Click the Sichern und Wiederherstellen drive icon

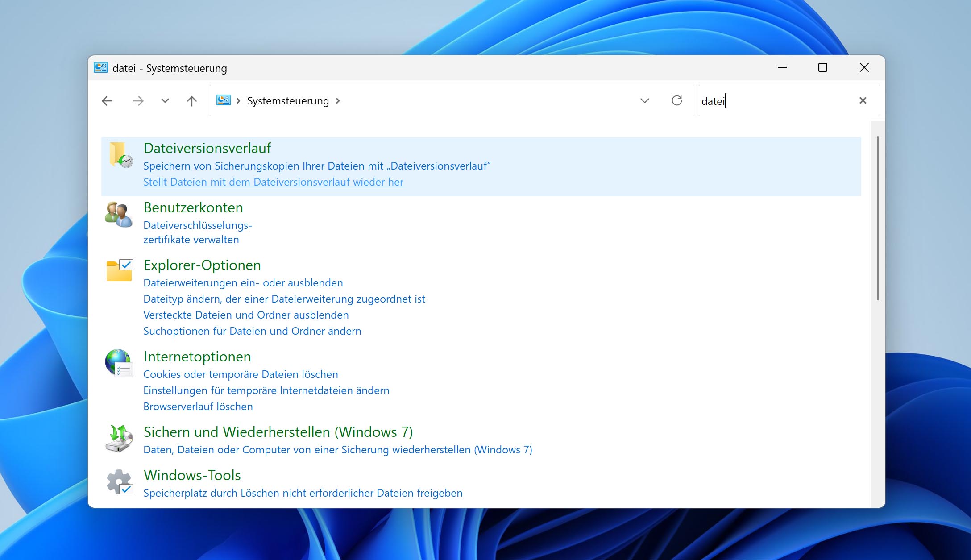pyautogui.click(x=119, y=438)
